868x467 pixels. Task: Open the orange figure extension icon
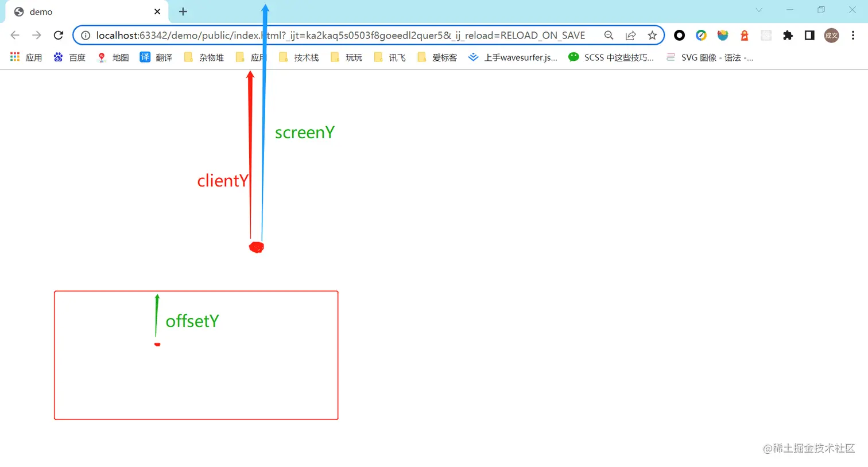745,36
